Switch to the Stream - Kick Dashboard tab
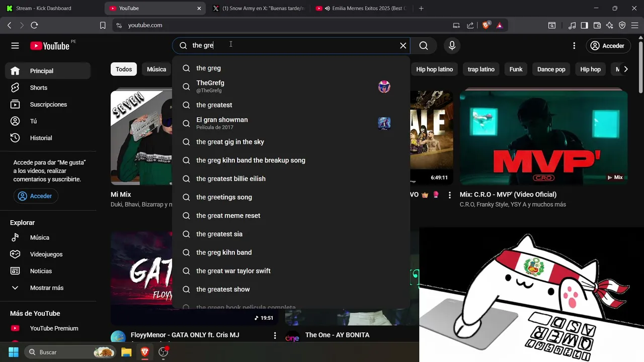The image size is (644, 362). [x=52, y=8]
